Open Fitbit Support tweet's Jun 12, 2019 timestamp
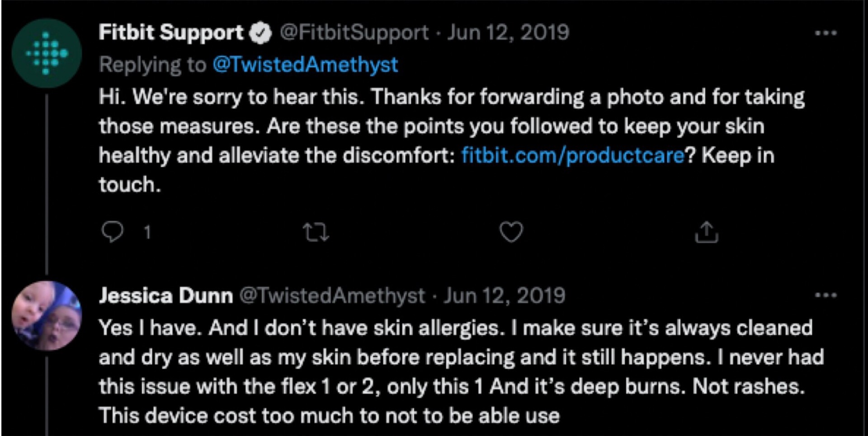 [508, 33]
